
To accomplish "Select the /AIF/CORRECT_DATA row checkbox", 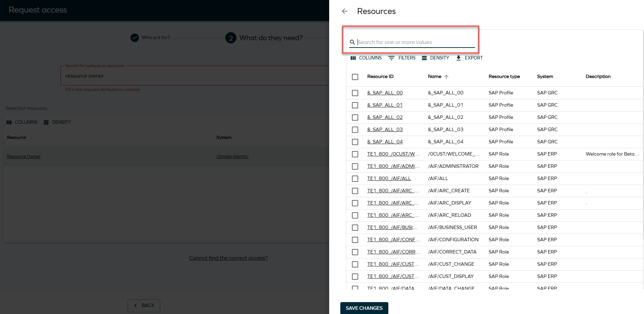I will coord(355,252).
